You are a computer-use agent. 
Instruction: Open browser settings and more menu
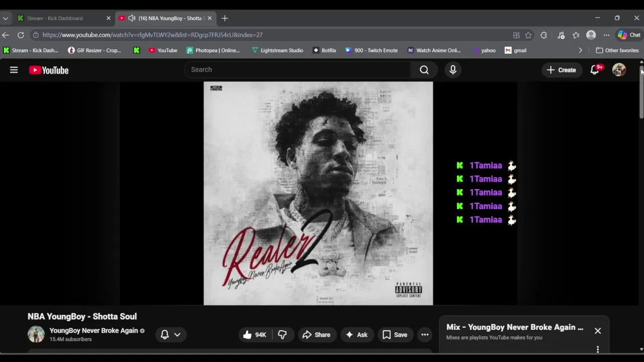(x=606, y=35)
